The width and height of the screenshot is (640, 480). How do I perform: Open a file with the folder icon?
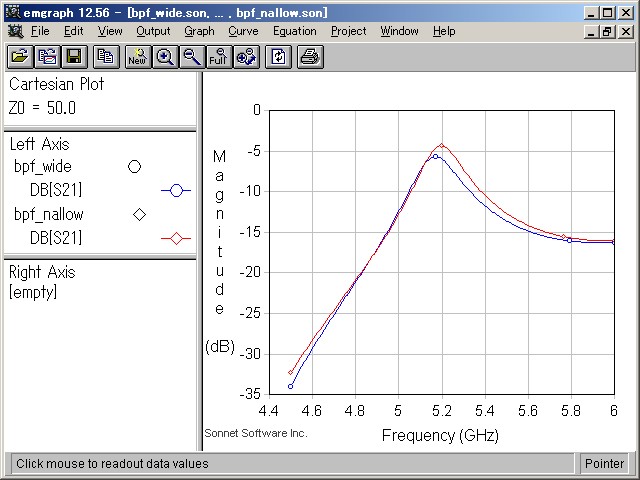pos(20,57)
